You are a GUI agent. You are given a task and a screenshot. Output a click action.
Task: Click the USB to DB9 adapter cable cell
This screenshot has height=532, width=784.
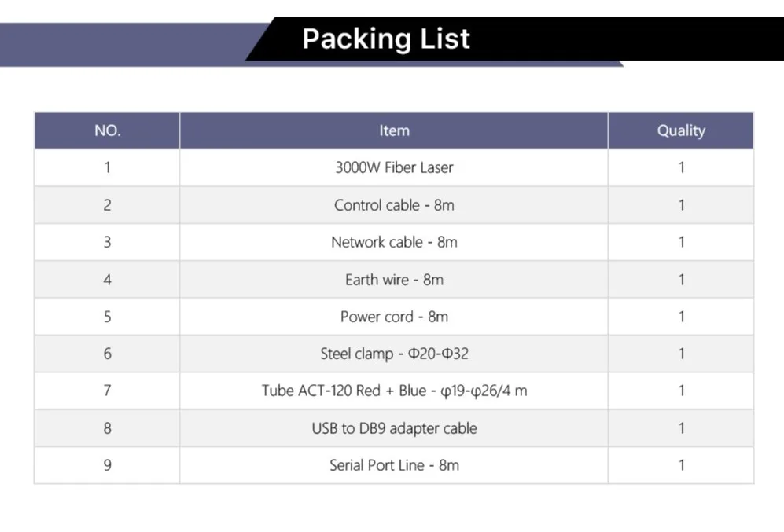pos(394,428)
